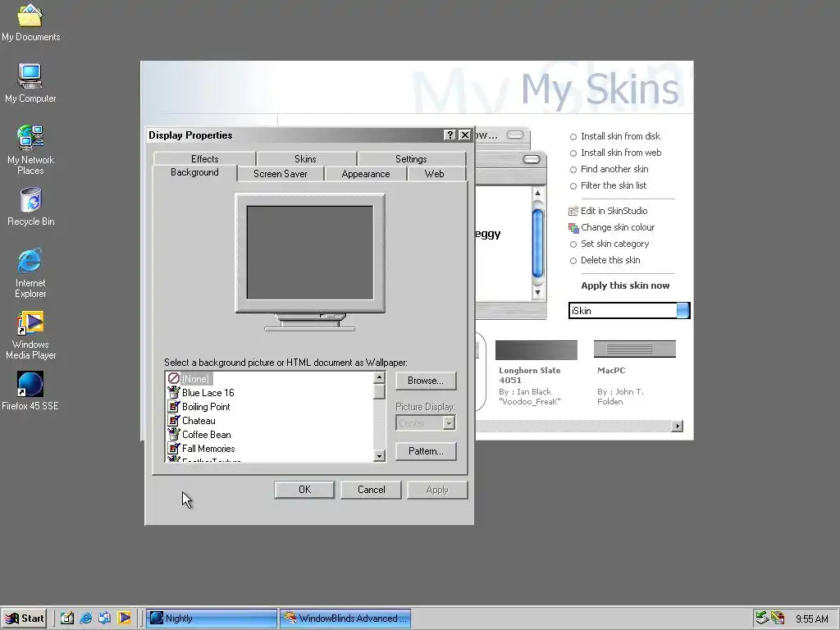Screen dimensions: 840x630
Task: Switch to the Effects tab
Action: click(x=204, y=159)
